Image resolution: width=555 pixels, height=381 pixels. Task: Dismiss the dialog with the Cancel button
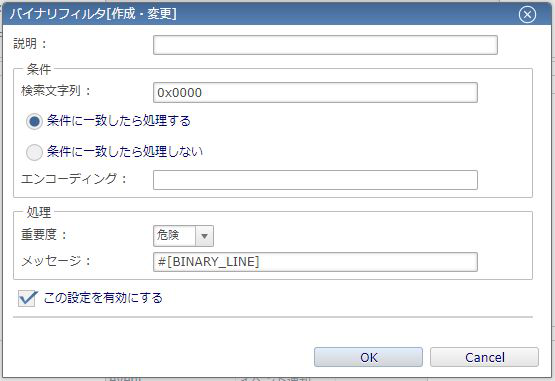click(484, 357)
